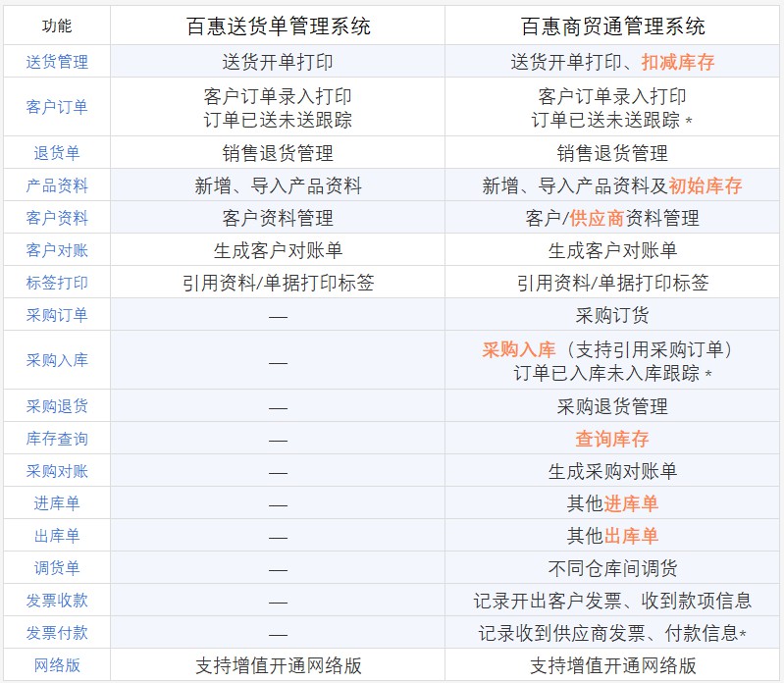This screenshot has height=683, width=784.
Task: Click 生成客户对账单 in 送货单 column
Action: coord(278,250)
